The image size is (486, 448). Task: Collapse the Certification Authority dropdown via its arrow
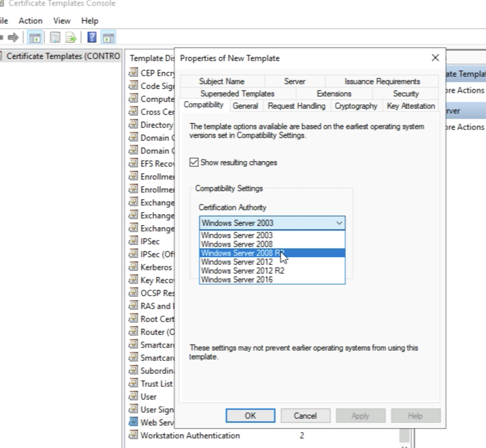pyautogui.click(x=339, y=223)
